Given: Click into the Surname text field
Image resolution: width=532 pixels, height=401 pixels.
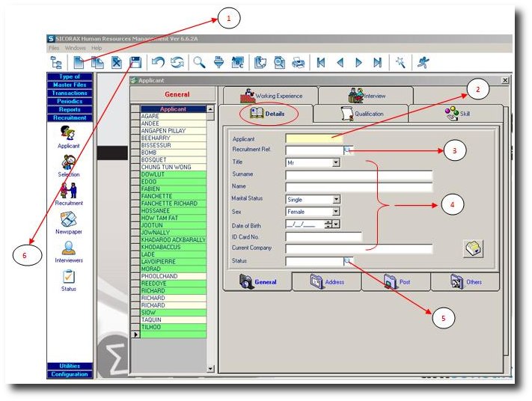Looking at the screenshot, I should point(358,174).
